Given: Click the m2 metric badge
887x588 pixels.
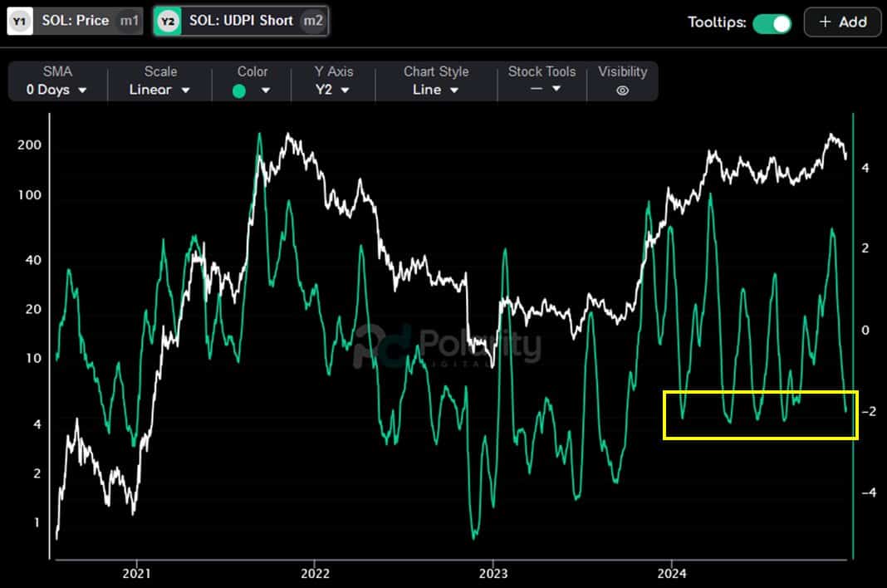Looking at the screenshot, I should [313, 21].
